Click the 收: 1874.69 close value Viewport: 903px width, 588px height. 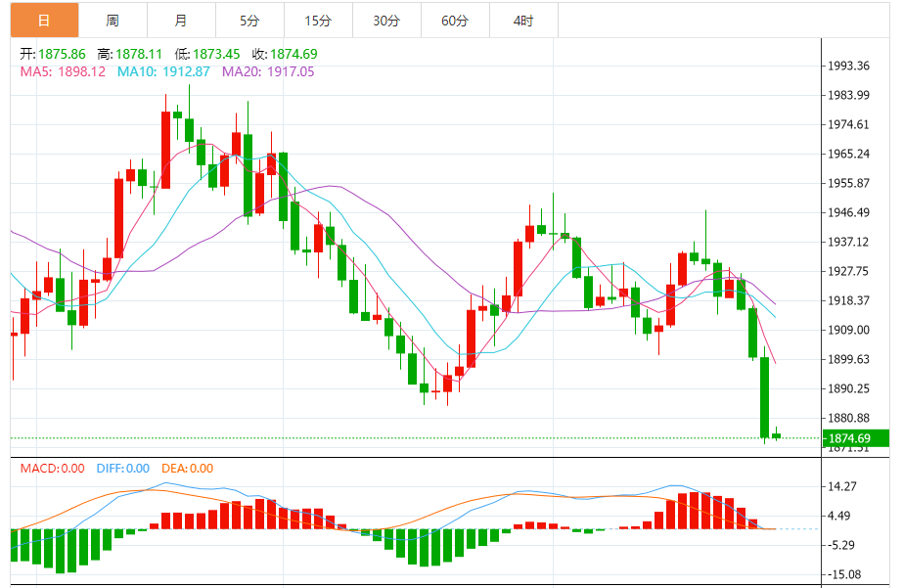pos(285,54)
